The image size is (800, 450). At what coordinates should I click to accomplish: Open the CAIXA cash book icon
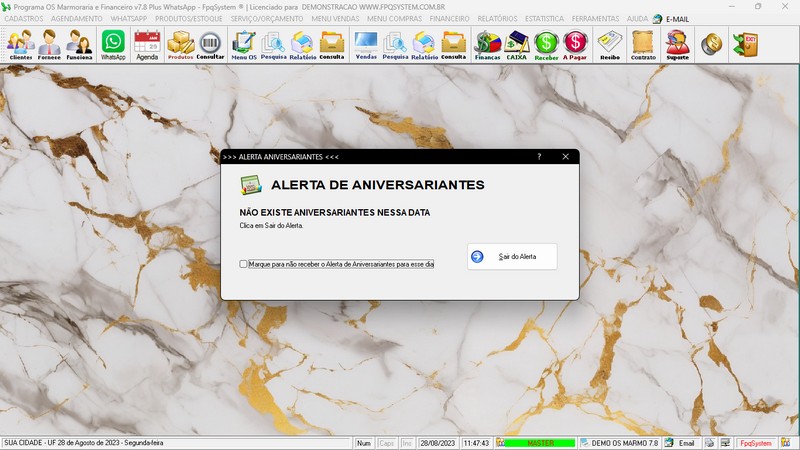click(516, 45)
